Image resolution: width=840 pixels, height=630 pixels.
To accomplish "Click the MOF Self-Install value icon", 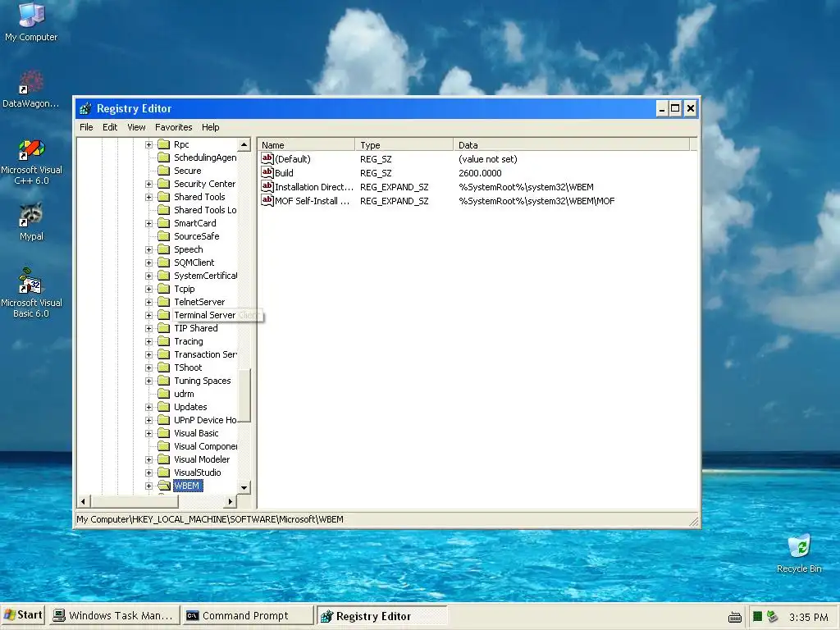I will point(267,200).
